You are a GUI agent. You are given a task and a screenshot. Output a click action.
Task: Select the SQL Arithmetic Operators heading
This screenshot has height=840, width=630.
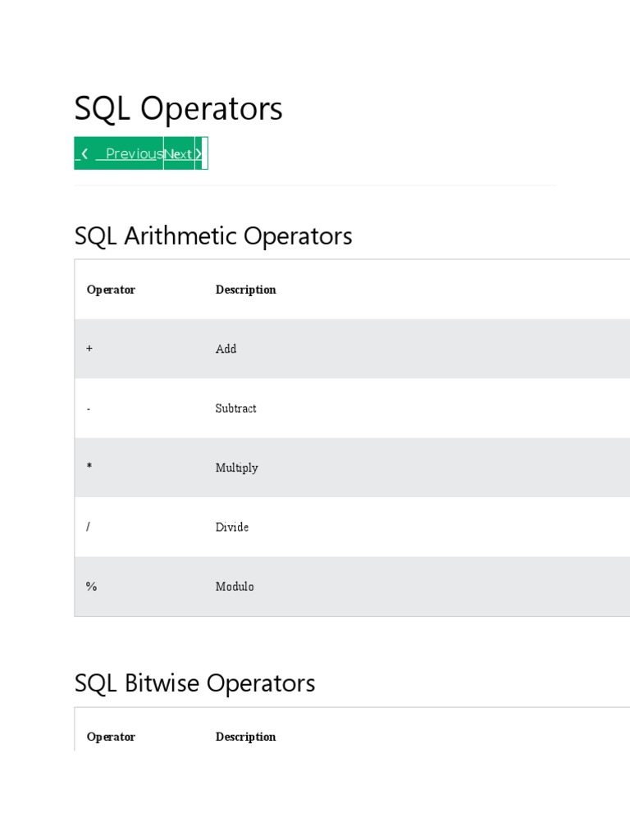pyautogui.click(x=213, y=236)
